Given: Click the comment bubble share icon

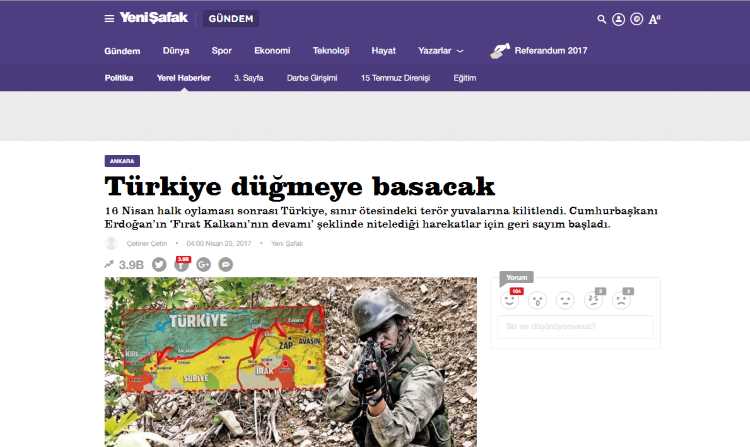Looking at the screenshot, I should tap(226, 264).
